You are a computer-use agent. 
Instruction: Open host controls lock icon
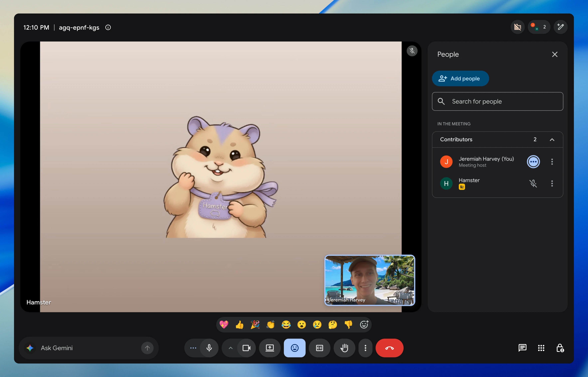click(x=560, y=348)
